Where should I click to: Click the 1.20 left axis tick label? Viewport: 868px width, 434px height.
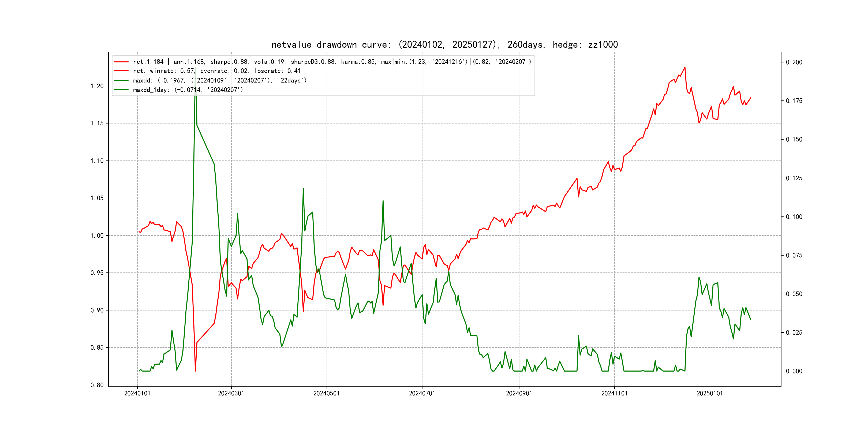coord(97,86)
